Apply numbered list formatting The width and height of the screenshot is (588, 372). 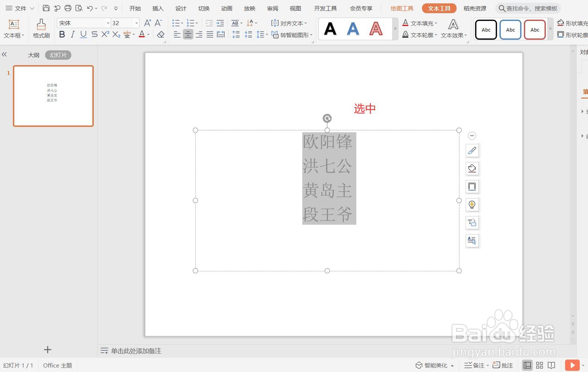click(x=191, y=23)
